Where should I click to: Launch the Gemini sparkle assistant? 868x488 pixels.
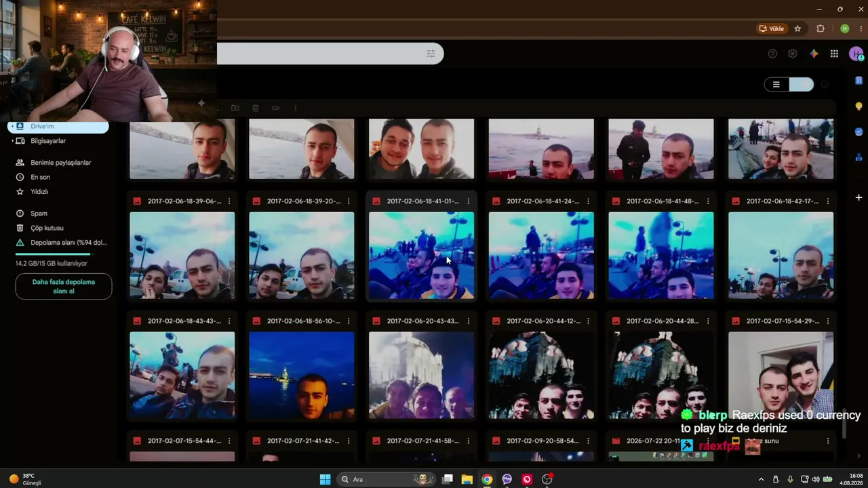click(x=814, y=54)
